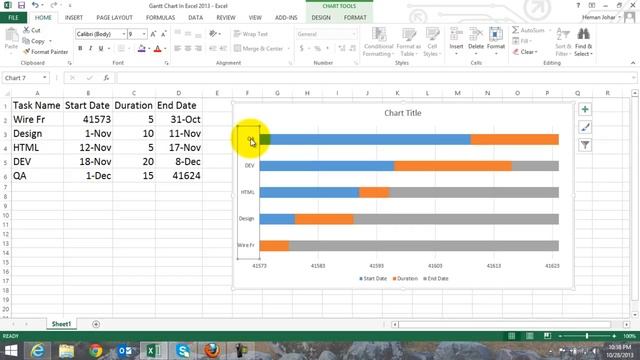Add a new sheet with the plus icon
The image size is (640, 360).
click(96, 324)
